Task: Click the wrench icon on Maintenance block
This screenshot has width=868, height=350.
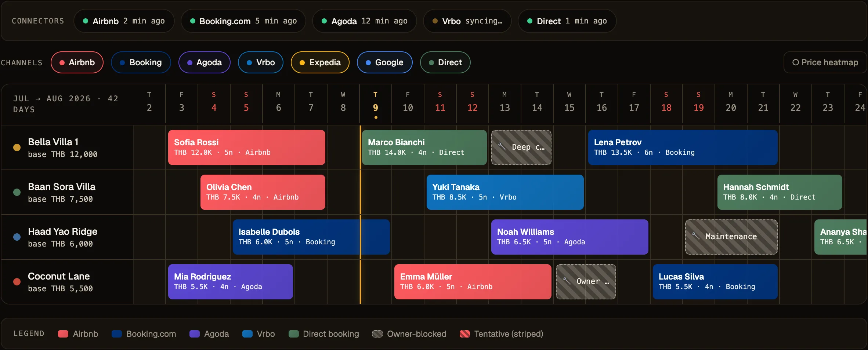Action: (696, 236)
